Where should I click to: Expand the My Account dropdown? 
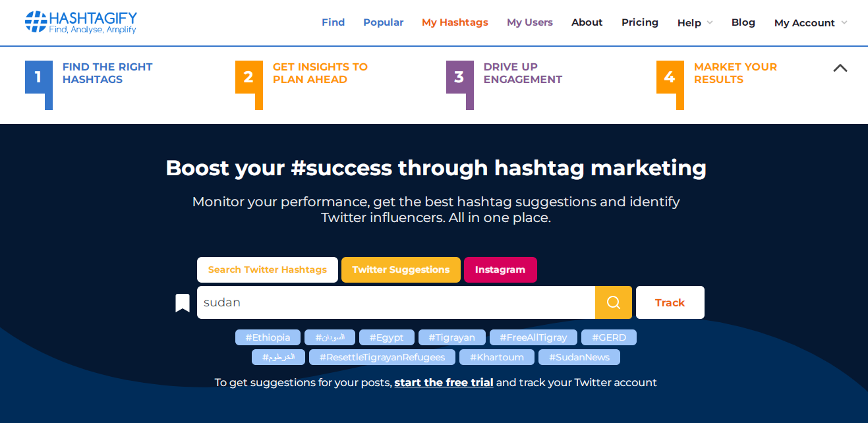(811, 22)
